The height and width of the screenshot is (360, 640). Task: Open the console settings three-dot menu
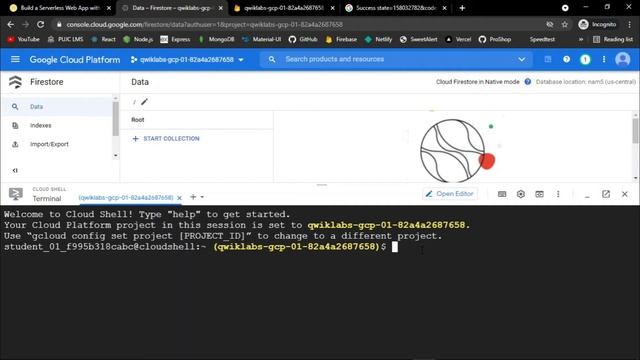pyautogui.click(x=604, y=60)
